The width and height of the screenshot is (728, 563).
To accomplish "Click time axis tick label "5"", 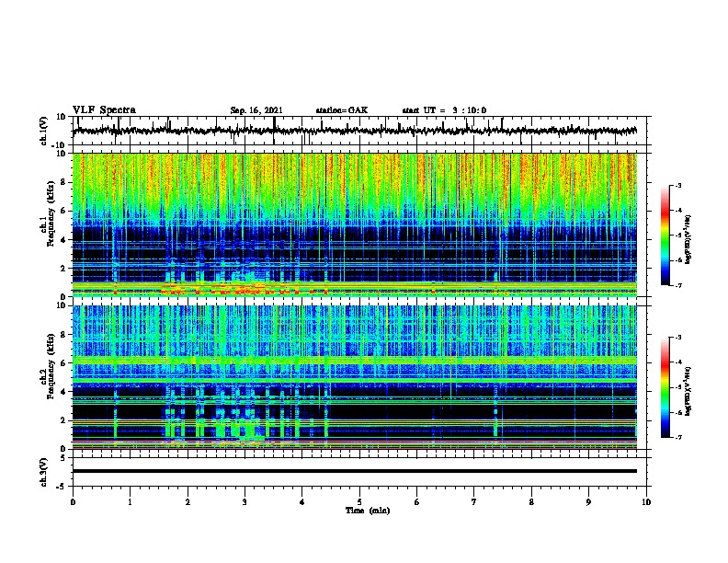I will click(359, 502).
